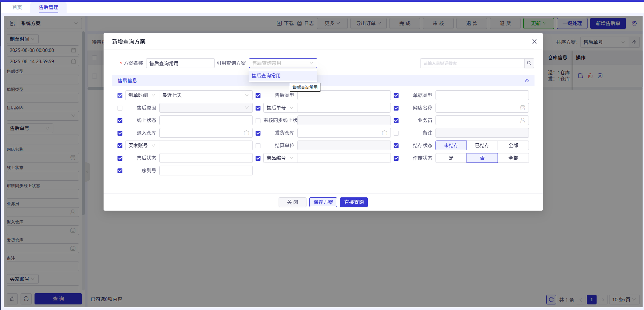This screenshot has width=644, height=310.
Task: Click the warehouse icon in dialog 退入仓库 field
Action: pos(247,133)
